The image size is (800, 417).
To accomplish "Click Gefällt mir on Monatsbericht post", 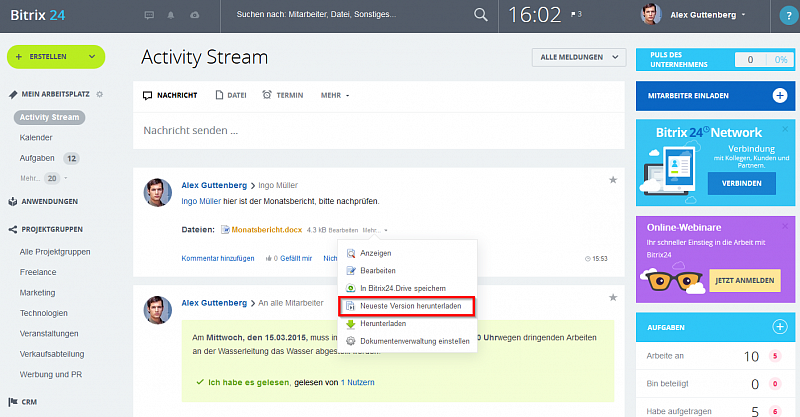I will (x=296, y=258).
